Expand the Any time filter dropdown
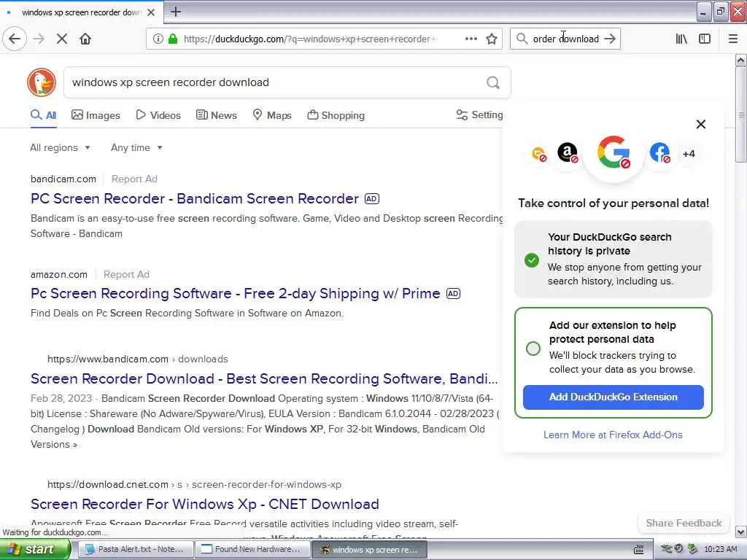The height and width of the screenshot is (560, 747). [x=136, y=147]
